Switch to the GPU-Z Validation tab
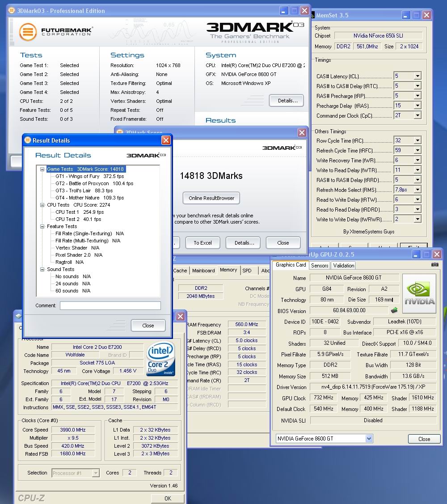This screenshot has height=504, width=447. tap(344, 266)
